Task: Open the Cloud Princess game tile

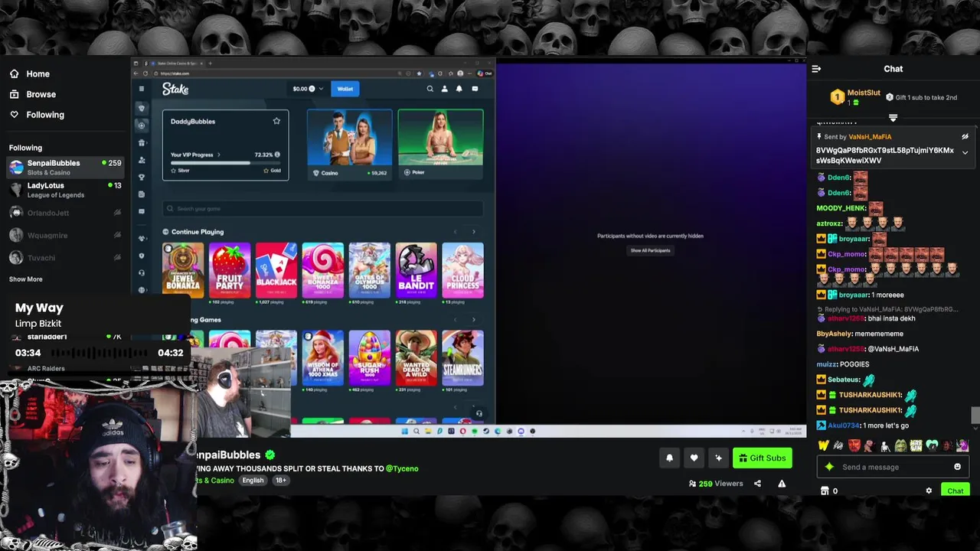Action: [x=462, y=270]
